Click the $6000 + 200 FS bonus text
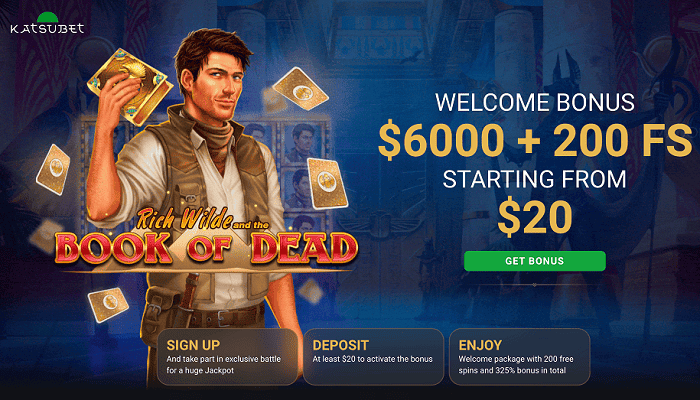 click(534, 140)
